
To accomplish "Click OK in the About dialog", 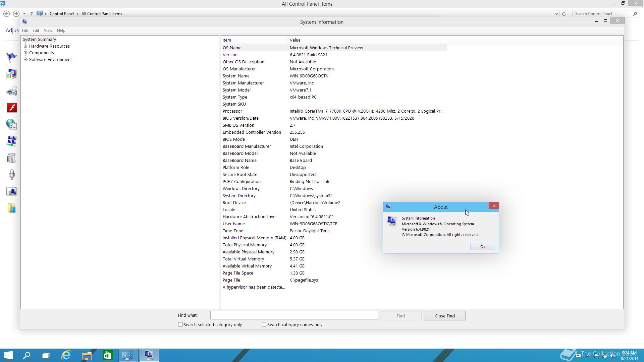I will 483,247.
